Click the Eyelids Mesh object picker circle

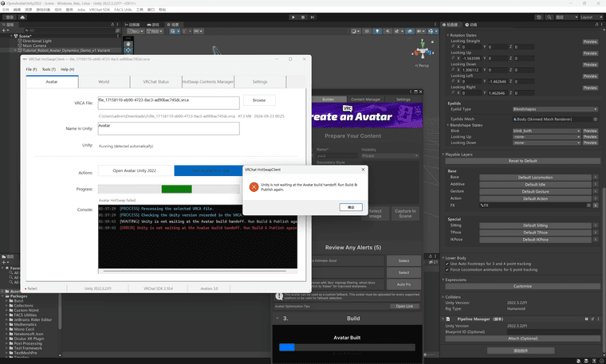pos(595,119)
